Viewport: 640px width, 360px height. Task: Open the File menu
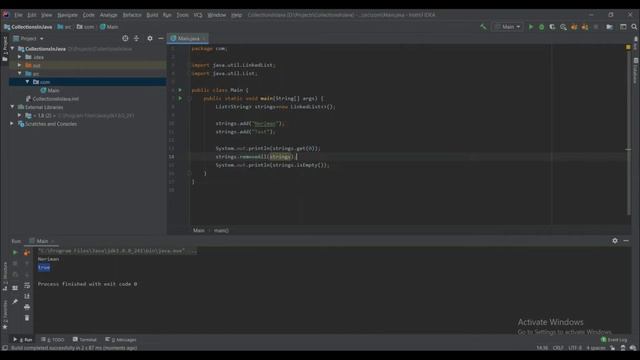(x=18, y=15)
